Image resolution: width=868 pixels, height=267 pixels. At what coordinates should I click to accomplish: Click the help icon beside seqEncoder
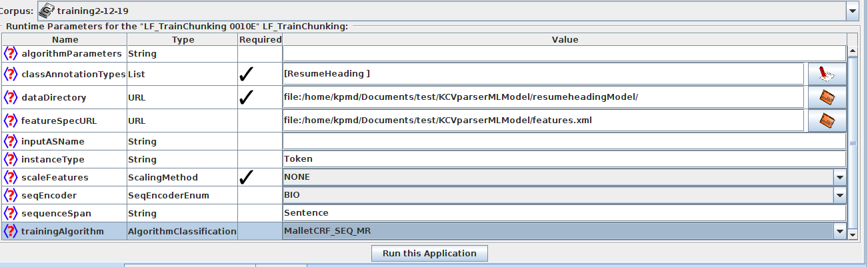tap(11, 195)
